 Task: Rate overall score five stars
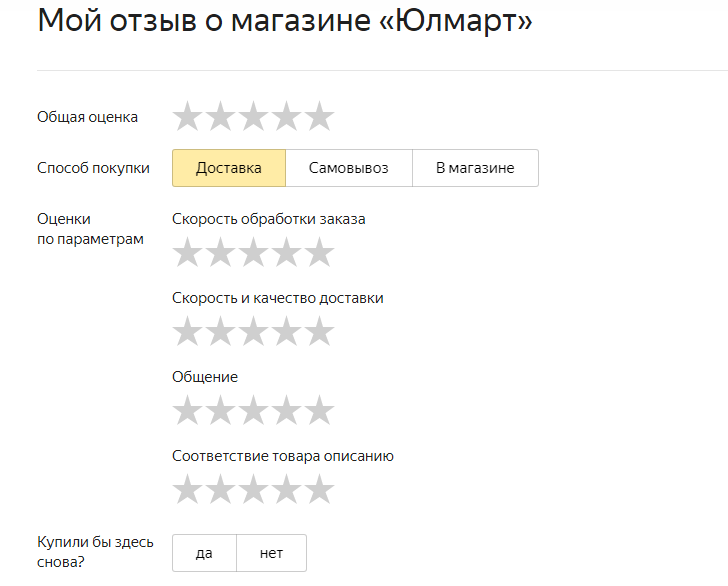point(319,117)
